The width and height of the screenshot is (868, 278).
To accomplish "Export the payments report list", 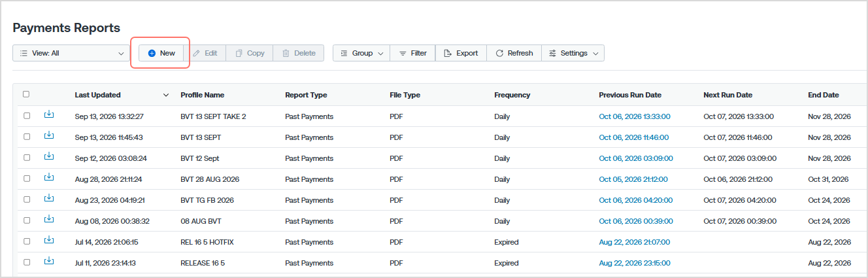I will [461, 53].
